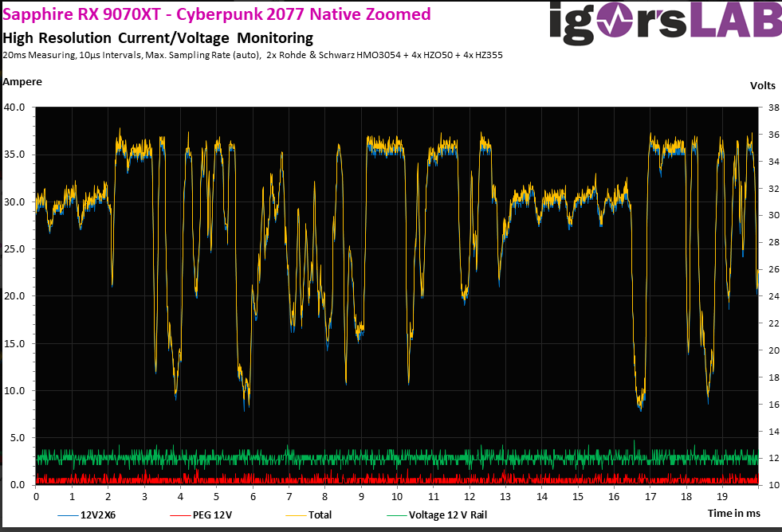Click the 30.0 ampere axis value
Image resolution: width=782 pixels, height=532 pixels.
coord(14,201)
